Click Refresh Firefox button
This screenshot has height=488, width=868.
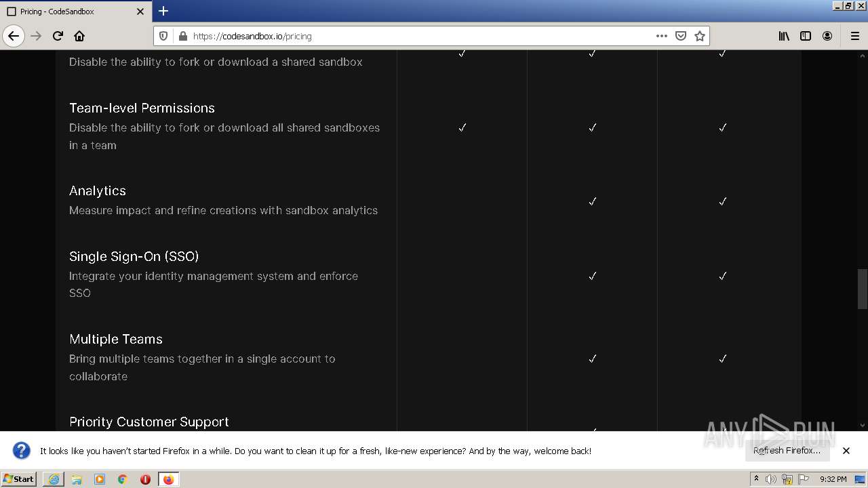pos(787,451)
